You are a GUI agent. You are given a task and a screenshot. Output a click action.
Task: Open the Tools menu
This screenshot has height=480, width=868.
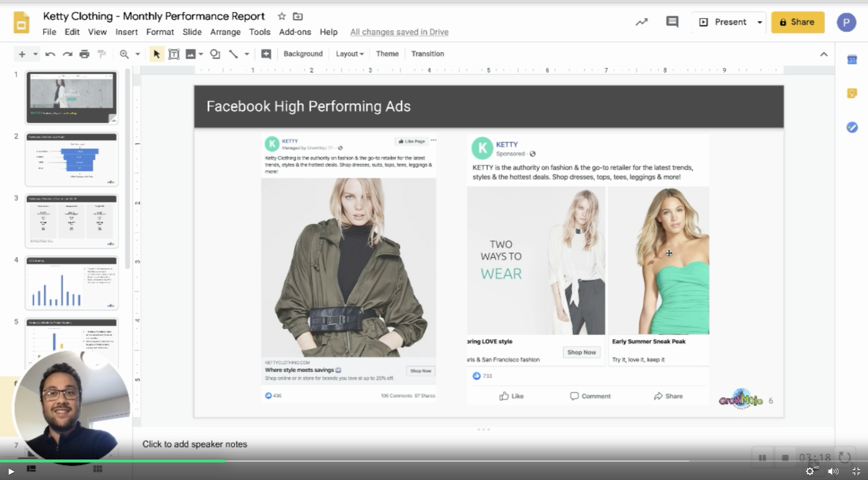pyautogui.click(x=259, y=32)
